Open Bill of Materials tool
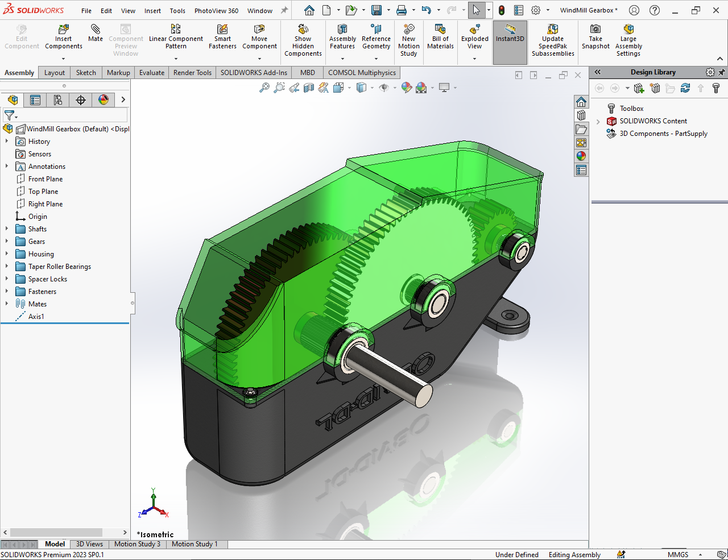The width and height of the screenshot is (728, 560). click(x=440, y=37)
